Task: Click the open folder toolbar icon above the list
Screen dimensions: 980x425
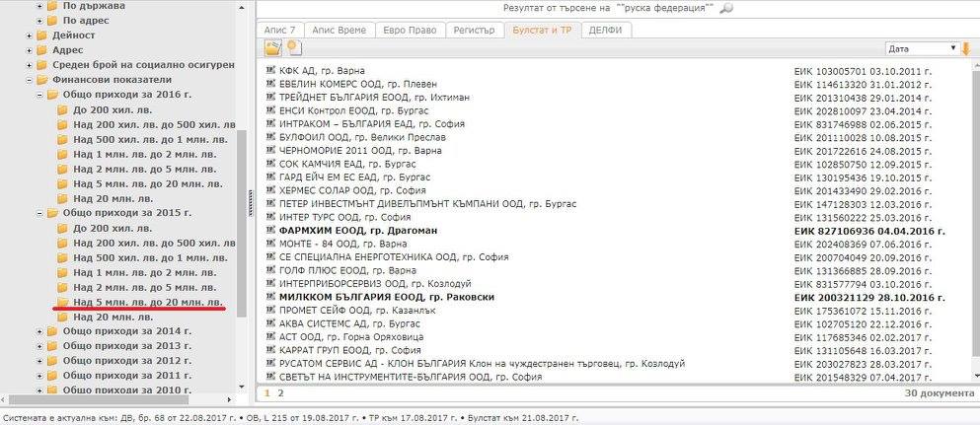Action: pyautogui.click(x=272, y=48)
